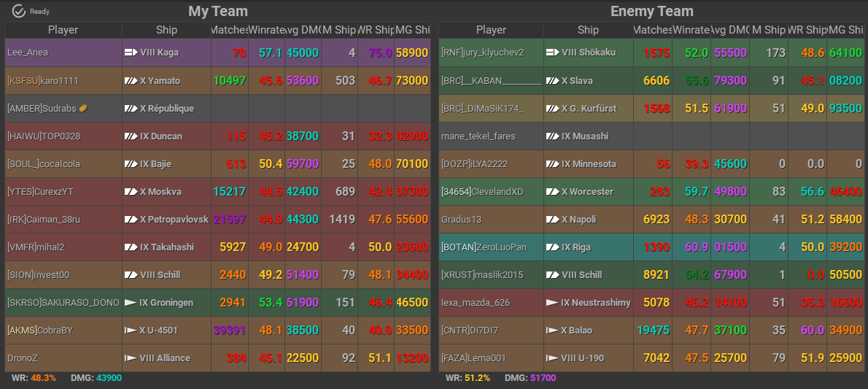This screenshot has height=389, width=868.
Task: Click the Enemy Team Ship column header
Action: pos(587,30)
